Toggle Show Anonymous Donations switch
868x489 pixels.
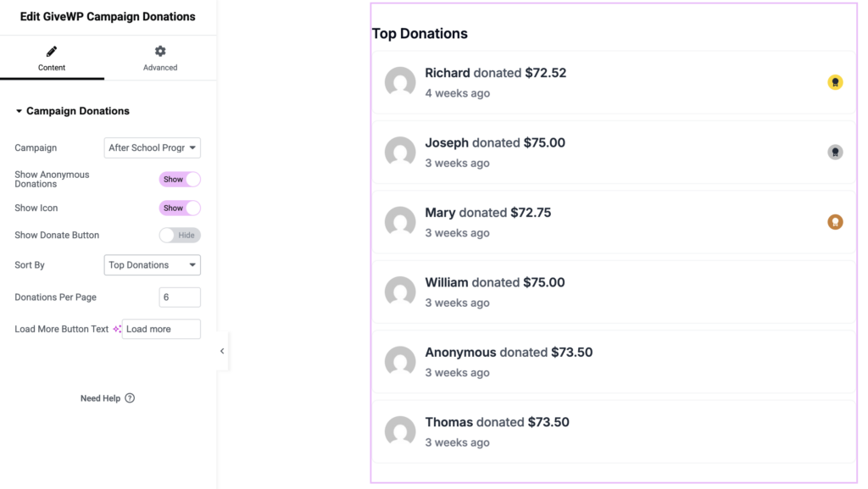(180, 180)
